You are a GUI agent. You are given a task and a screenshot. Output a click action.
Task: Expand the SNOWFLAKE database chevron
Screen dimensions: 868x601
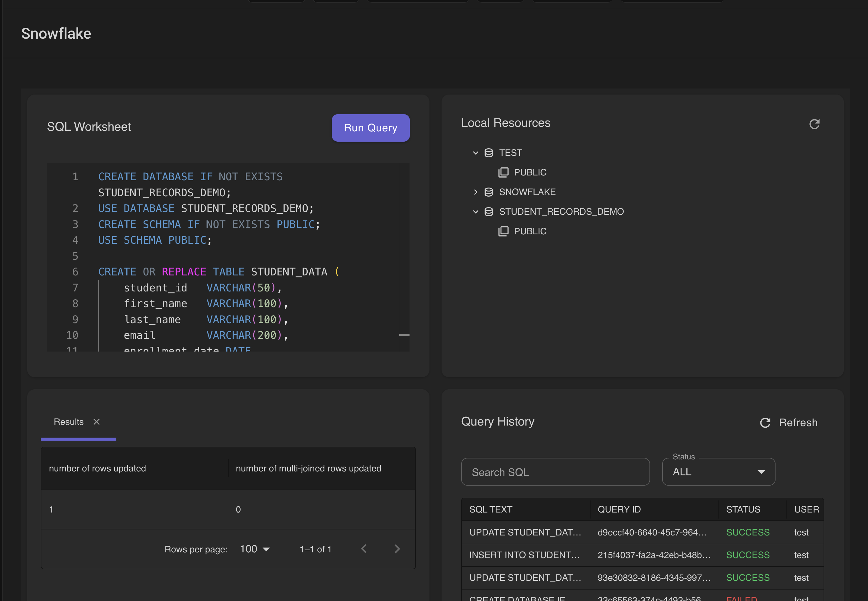point(475,192)
